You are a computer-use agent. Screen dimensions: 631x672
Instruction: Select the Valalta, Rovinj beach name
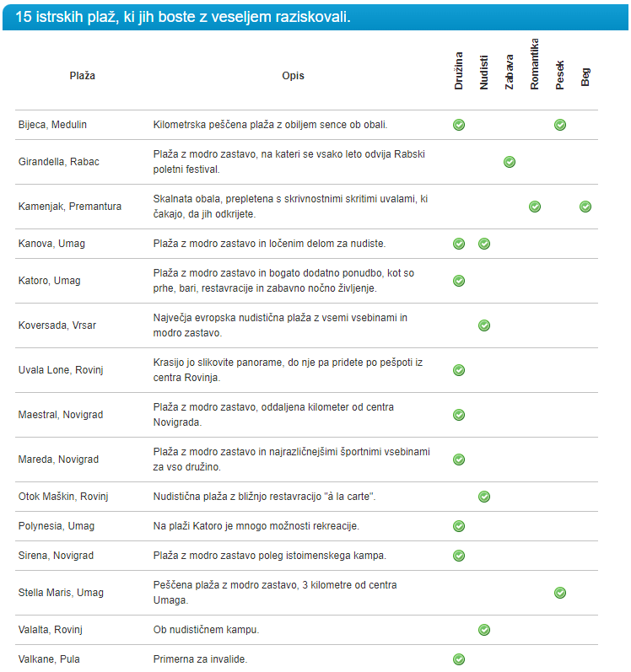coord(50,630)
